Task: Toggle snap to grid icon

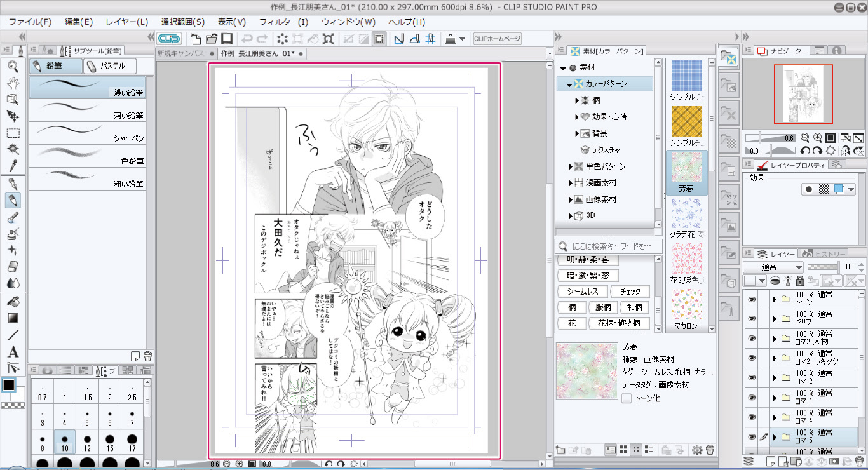Action: click(x=430, y=39)
